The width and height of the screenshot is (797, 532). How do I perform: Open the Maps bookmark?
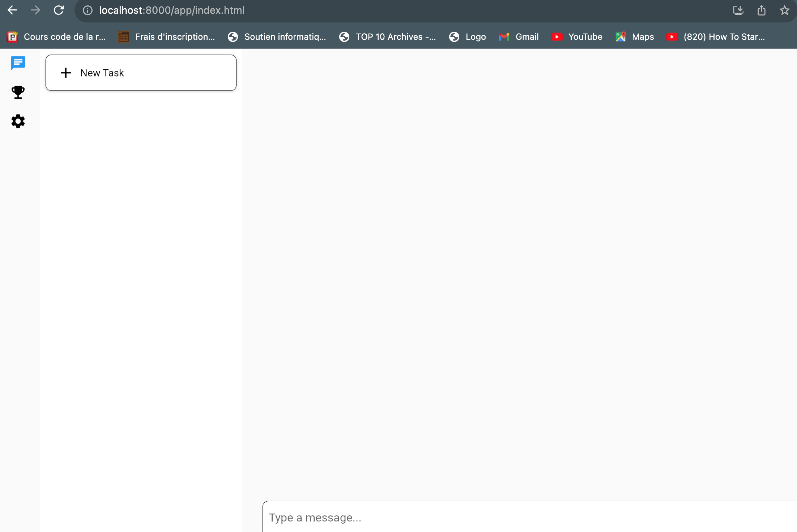(x=635, y=37)
